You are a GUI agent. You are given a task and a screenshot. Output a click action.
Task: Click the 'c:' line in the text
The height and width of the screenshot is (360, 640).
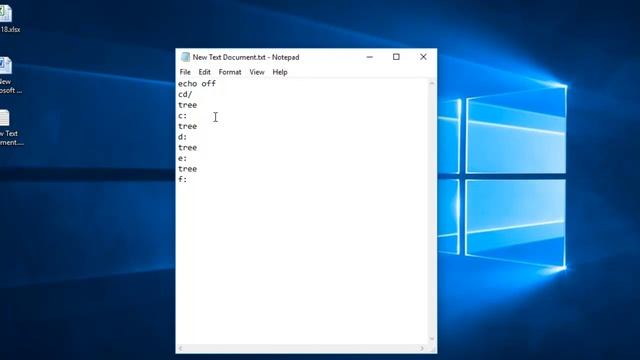182,116
